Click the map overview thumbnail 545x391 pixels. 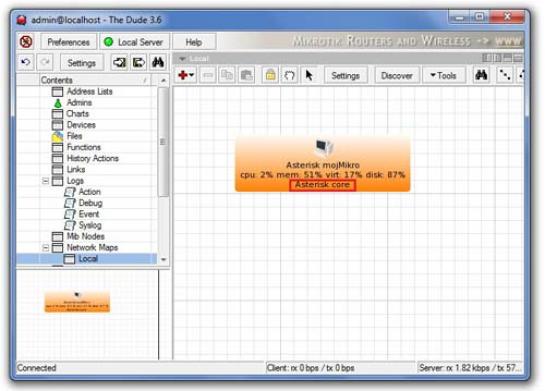[77, 302]
